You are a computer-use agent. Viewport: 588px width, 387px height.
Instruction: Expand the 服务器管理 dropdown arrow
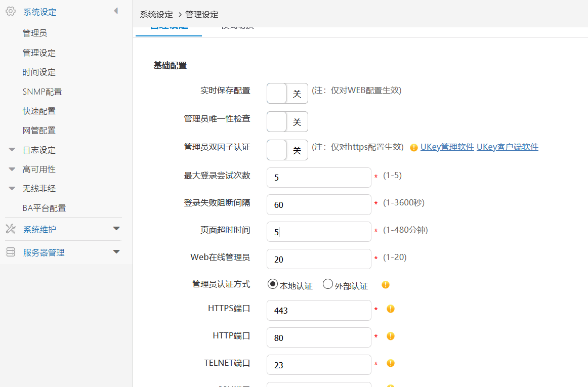116,251
